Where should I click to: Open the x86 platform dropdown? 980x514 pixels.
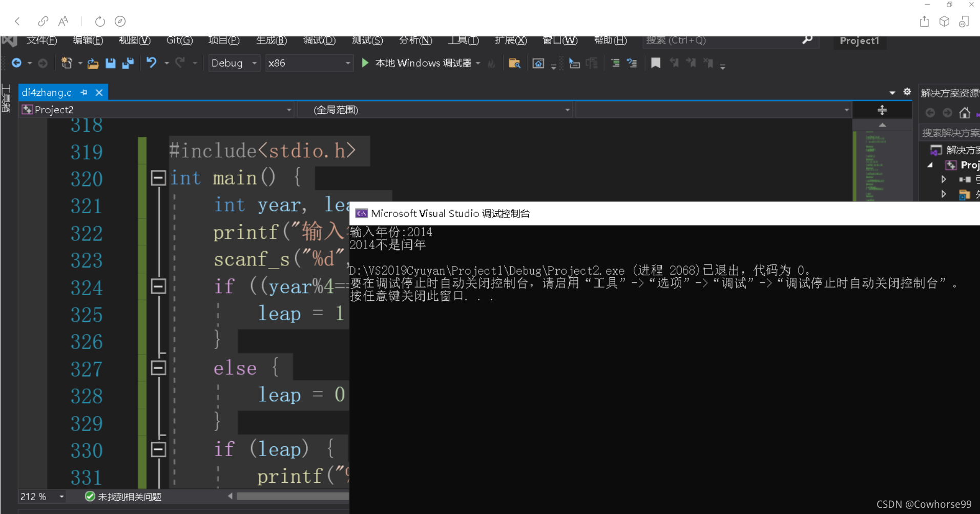(309, 63)
